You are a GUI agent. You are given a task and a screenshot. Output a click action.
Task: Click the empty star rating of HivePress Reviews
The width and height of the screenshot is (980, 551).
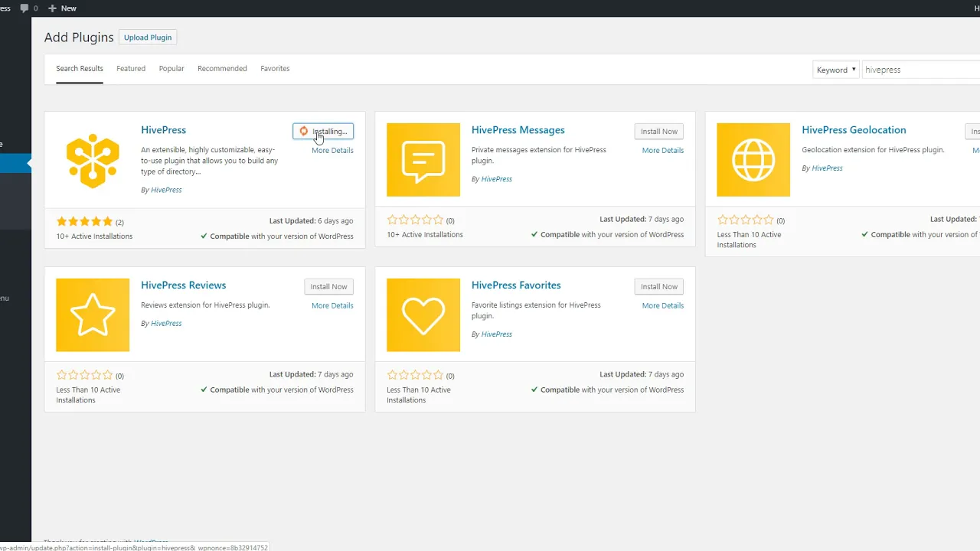[x=85, y=376]
